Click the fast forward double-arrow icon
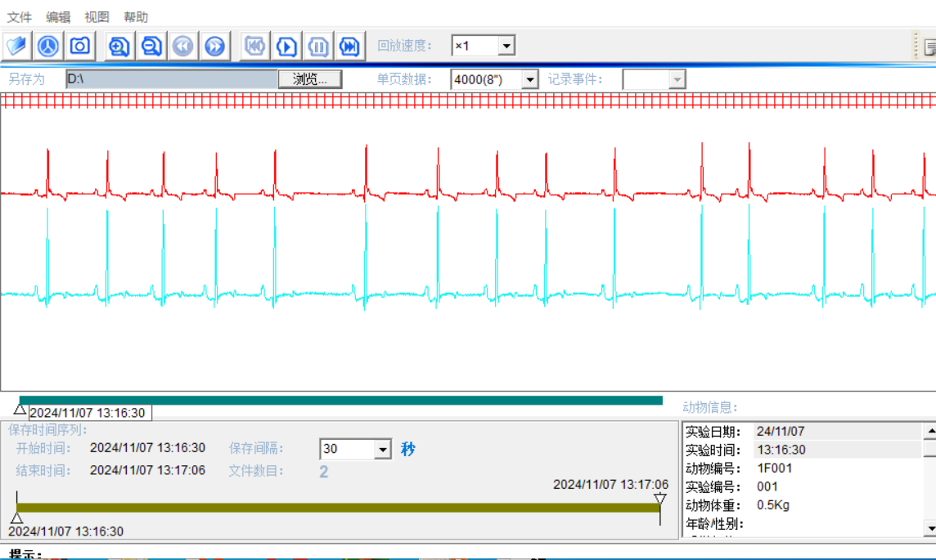Screen dimensions: 936x560 point(214,46)
